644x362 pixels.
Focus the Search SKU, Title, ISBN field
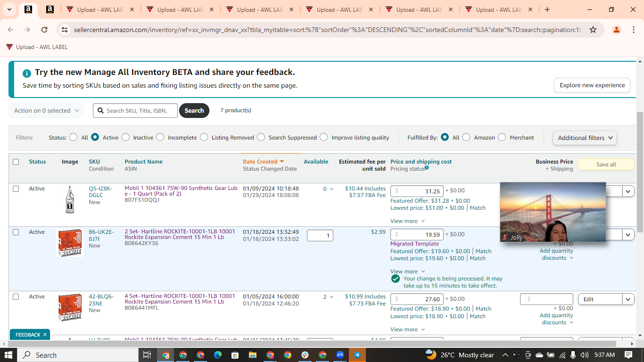coord(135,110)
